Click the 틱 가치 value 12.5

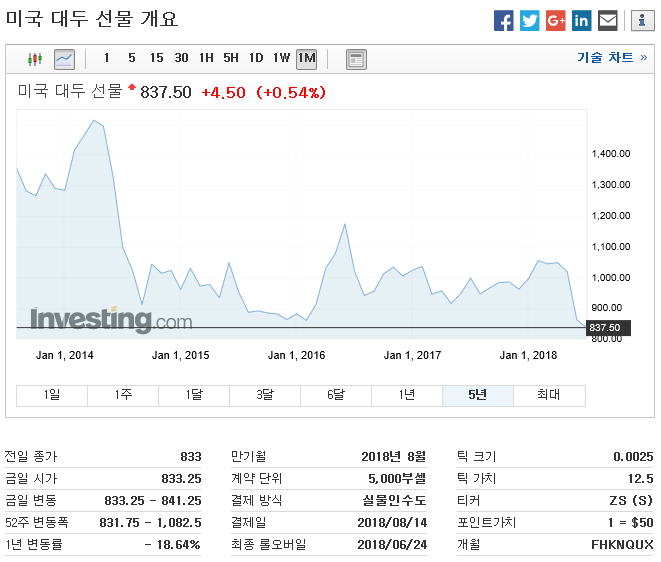[640, 479]
